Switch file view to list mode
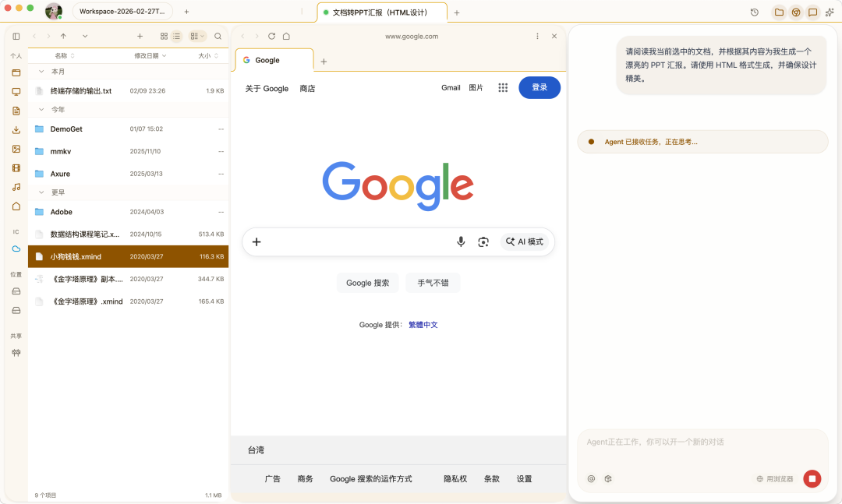This screenshot has height=504, width=842. point(177,36)
